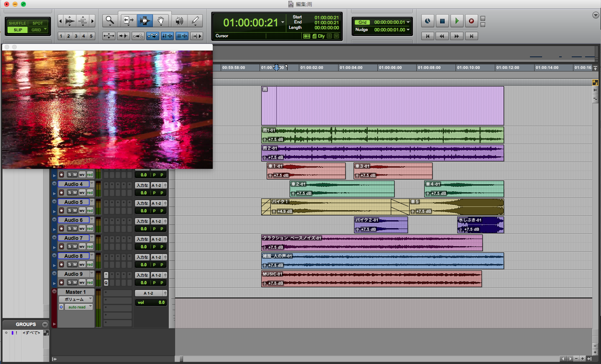Click the MIDI zoom button
601x364 pixels.
tap(83, 20)
